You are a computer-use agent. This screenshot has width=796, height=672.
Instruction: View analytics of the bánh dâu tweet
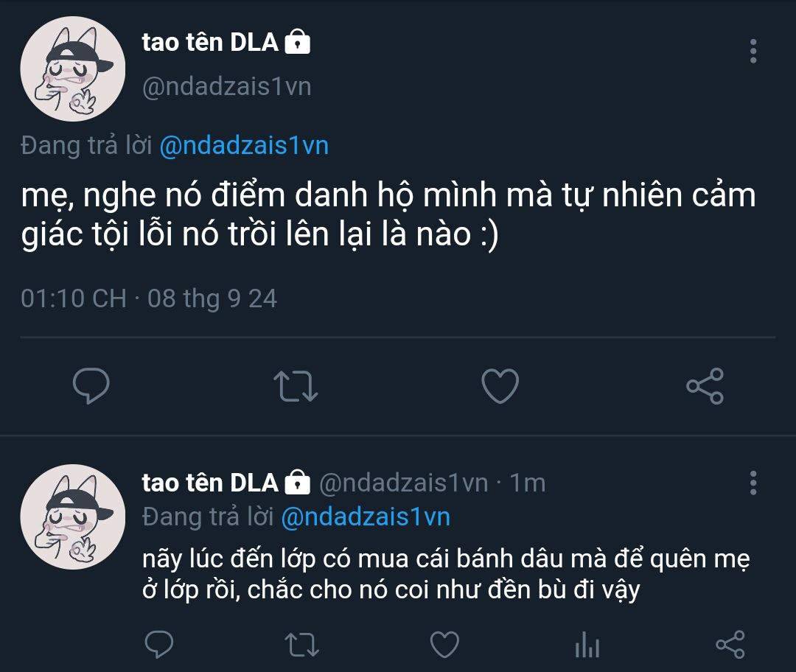pos(587,645)
